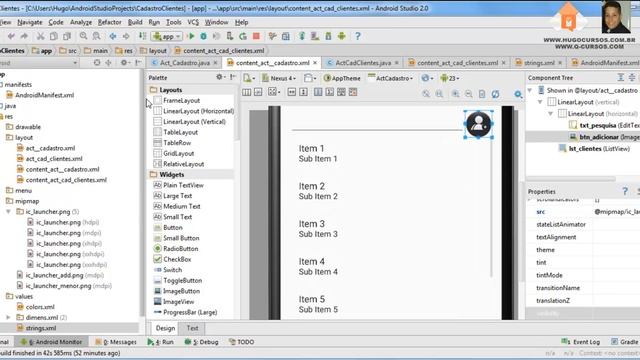Select lst_clientes ListView in the Component Tree
The height and width of the screenshot is (360, 640).
click(x=594, y=149)
